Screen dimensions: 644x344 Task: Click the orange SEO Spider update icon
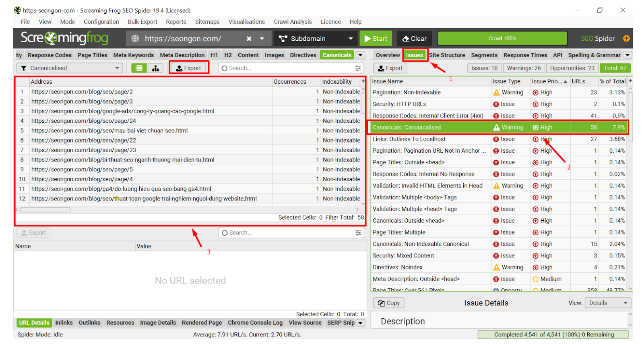pyautogui.click(x=626, y=39)
